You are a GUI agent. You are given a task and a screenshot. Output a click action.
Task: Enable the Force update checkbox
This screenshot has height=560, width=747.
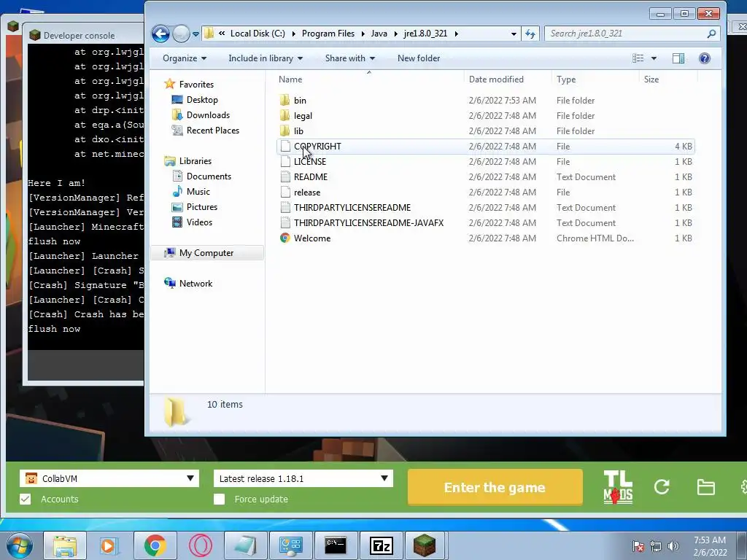click(219, 499)
